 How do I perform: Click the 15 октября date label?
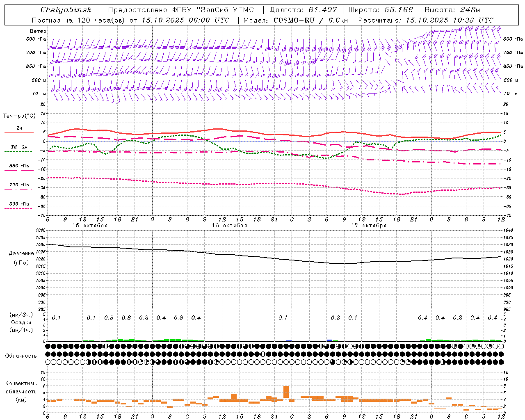coord(90,226)
